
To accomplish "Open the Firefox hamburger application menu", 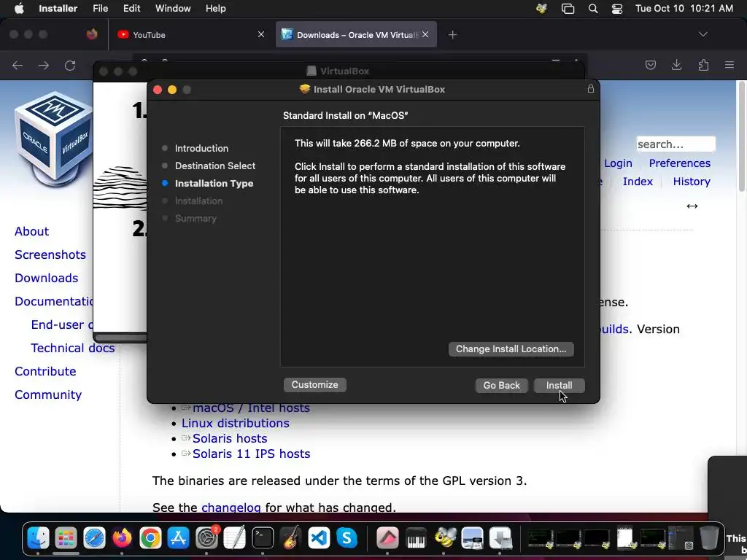I will 729,65.
